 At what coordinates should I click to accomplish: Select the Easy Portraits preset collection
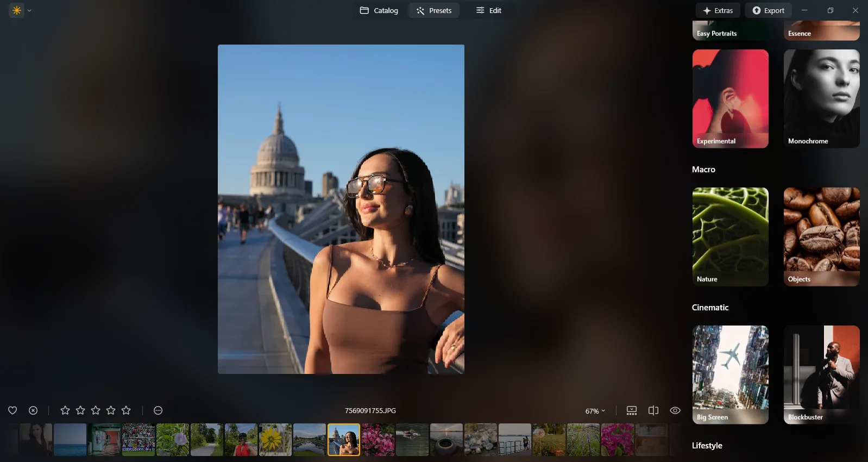point(731,30)
